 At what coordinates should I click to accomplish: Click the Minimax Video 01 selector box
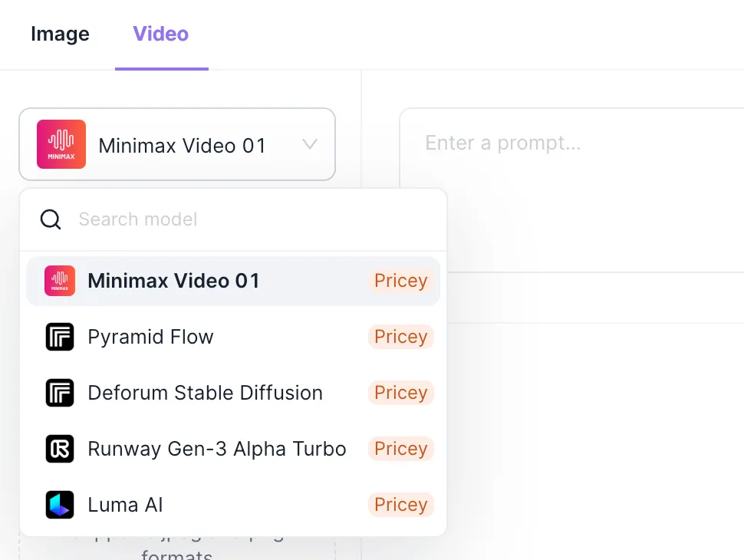coord(183,145)
